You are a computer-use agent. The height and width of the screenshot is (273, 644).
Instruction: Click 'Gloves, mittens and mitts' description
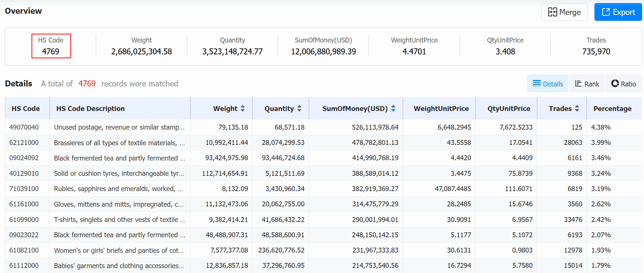tap(119, 204)
